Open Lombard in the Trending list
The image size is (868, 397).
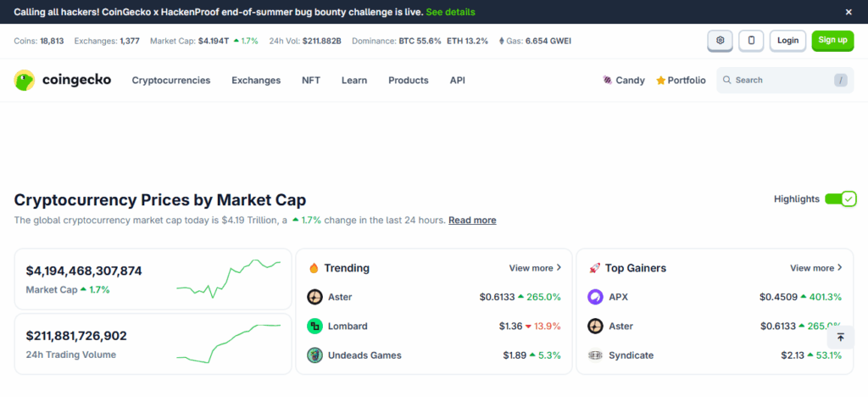pos(348,326)
